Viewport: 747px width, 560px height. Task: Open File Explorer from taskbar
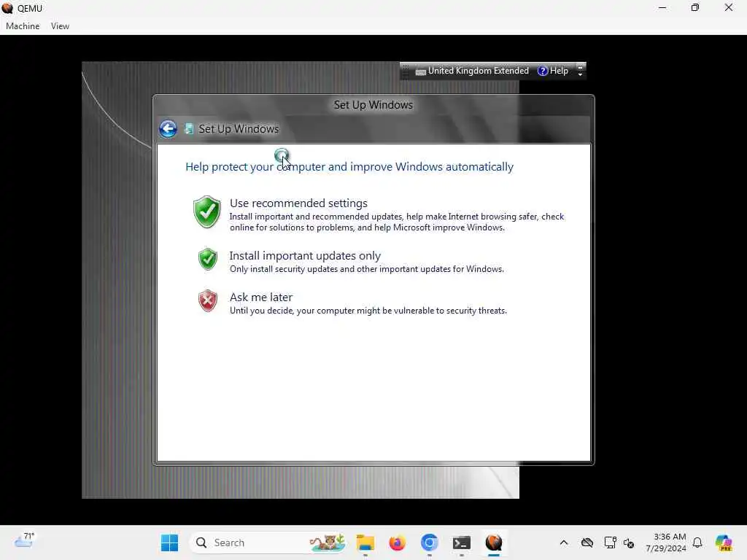(365, 542)
